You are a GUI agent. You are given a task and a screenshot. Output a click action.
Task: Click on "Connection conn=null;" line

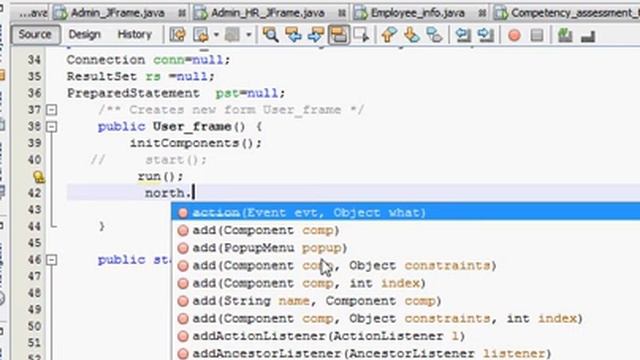pos(148,60)
